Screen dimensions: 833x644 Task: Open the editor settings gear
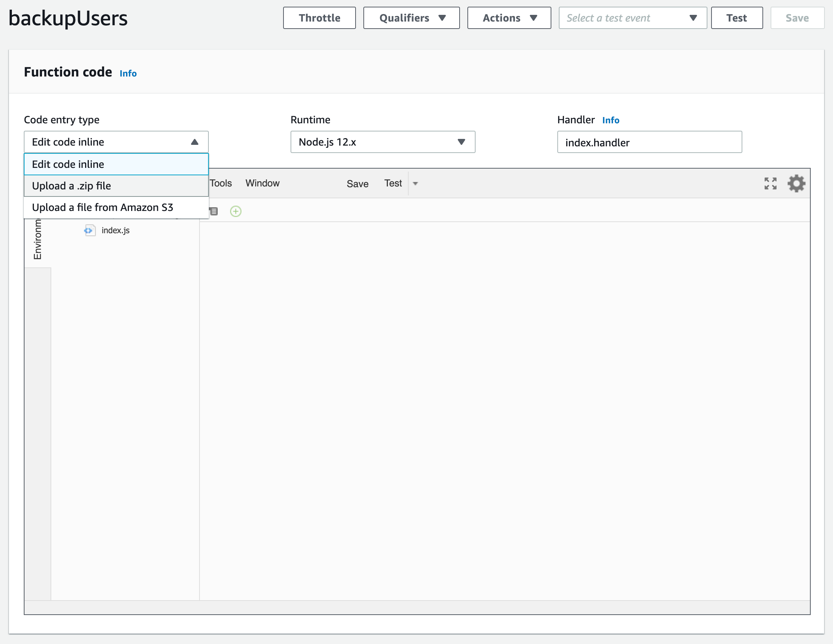[796, 183]
